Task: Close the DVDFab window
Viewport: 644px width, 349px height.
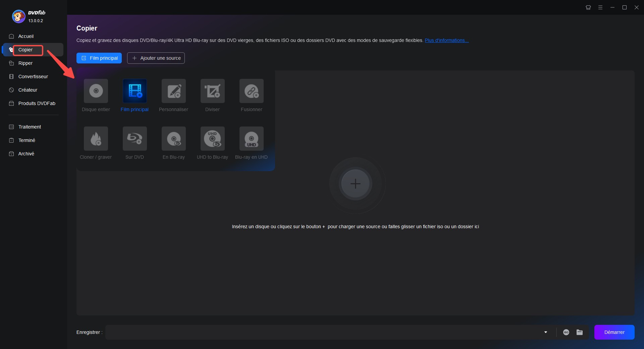Action: point(637,7)
